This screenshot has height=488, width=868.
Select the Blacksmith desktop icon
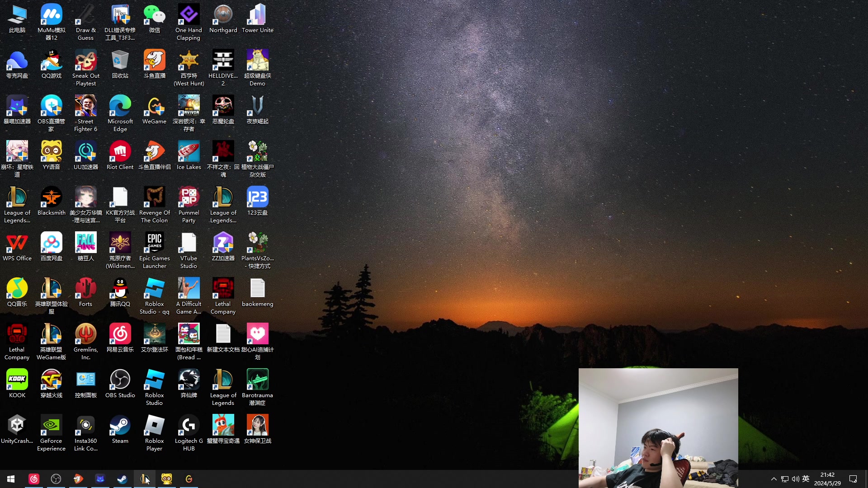click(x=51, y=202)
